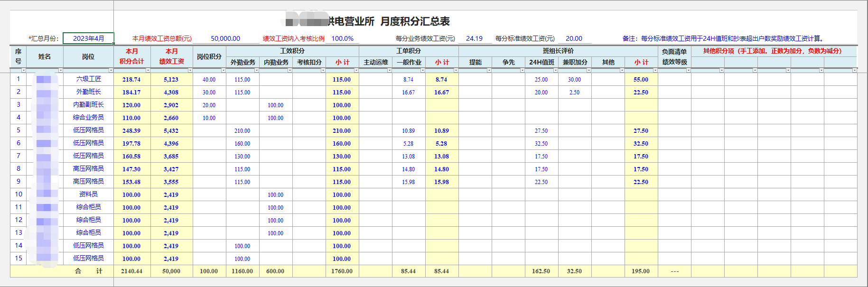Click the 内勤副班长 position cell
Screen dimensions: 868x287
[x=88, y=105]
